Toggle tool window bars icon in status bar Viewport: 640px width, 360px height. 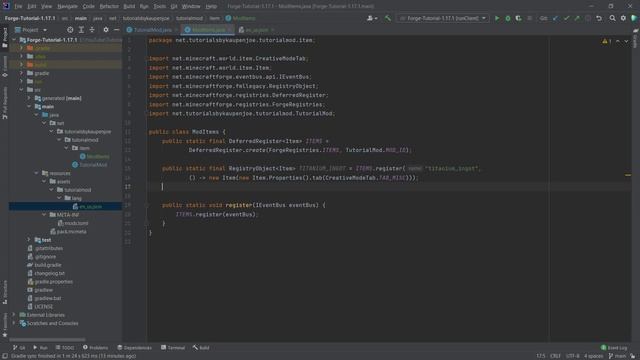point(4,356)
